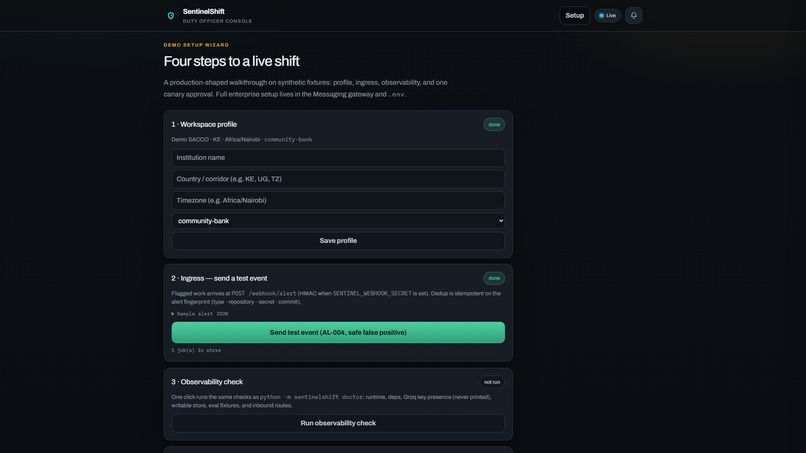
Task: Click the Ingress step done badge
Action: [x=493, y=278]
